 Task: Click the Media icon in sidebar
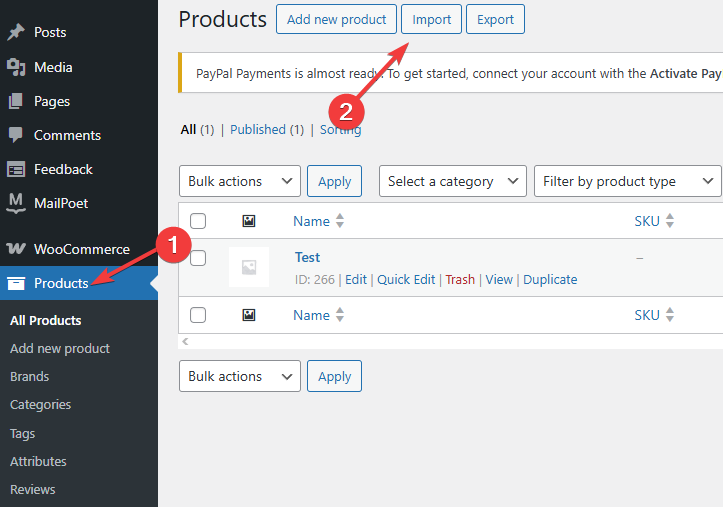coord(16,67)
